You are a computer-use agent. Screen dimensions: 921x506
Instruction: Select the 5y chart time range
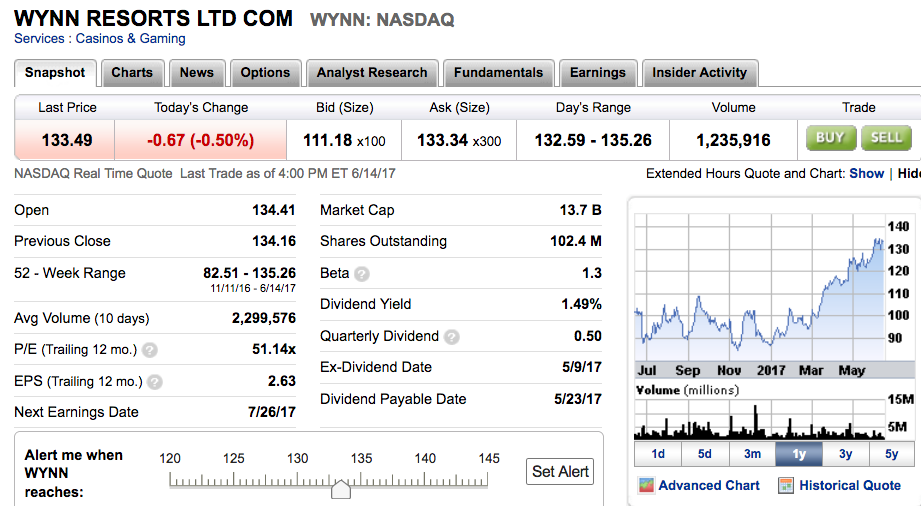tap(891, 453)
